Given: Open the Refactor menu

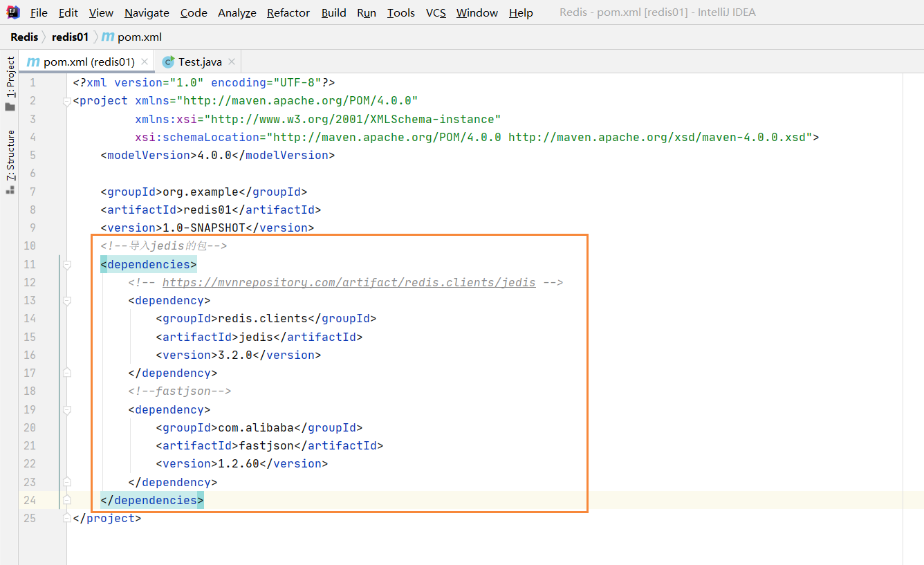Looking at the screenshot, I should (288, 12).
